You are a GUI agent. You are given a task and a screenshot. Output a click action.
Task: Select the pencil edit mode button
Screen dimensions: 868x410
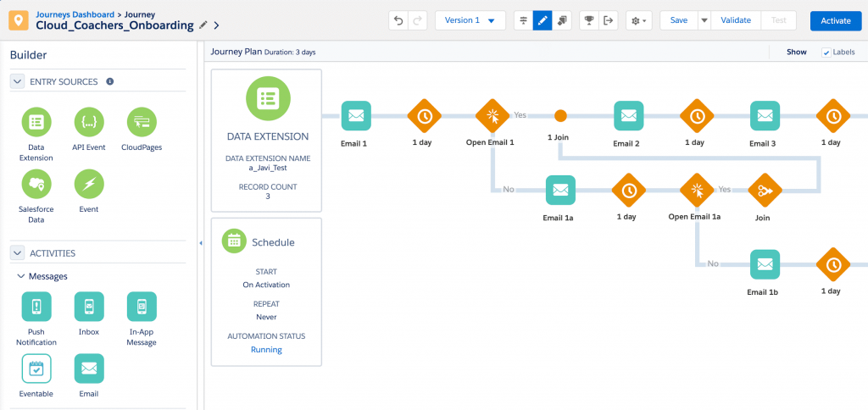point(542,20)
